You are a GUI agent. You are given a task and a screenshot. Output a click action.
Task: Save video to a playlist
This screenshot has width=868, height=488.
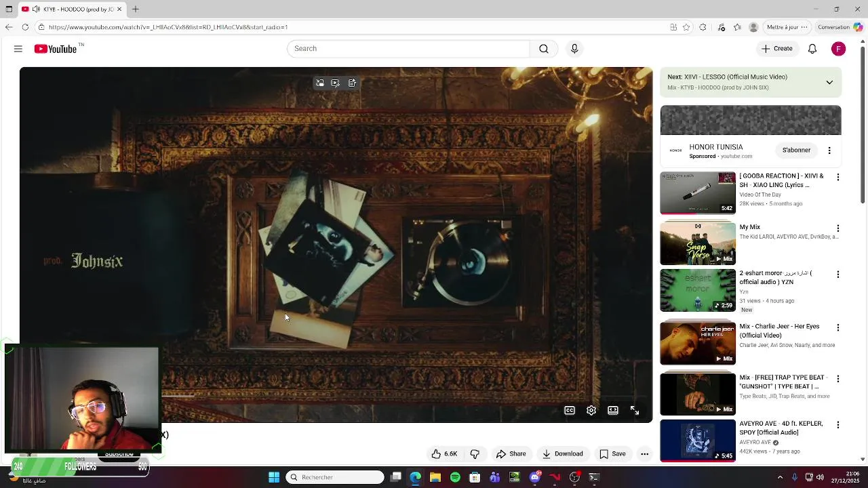(x=612, y=454)
